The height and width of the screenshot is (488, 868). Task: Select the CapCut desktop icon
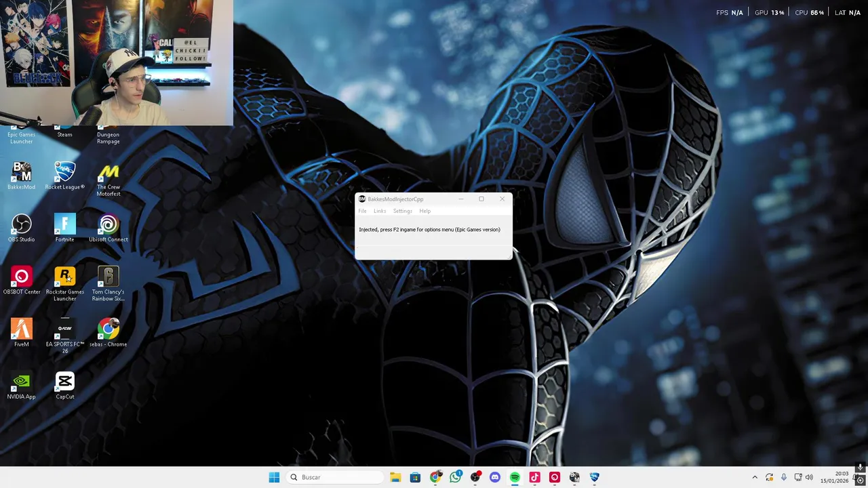[64, 385]
